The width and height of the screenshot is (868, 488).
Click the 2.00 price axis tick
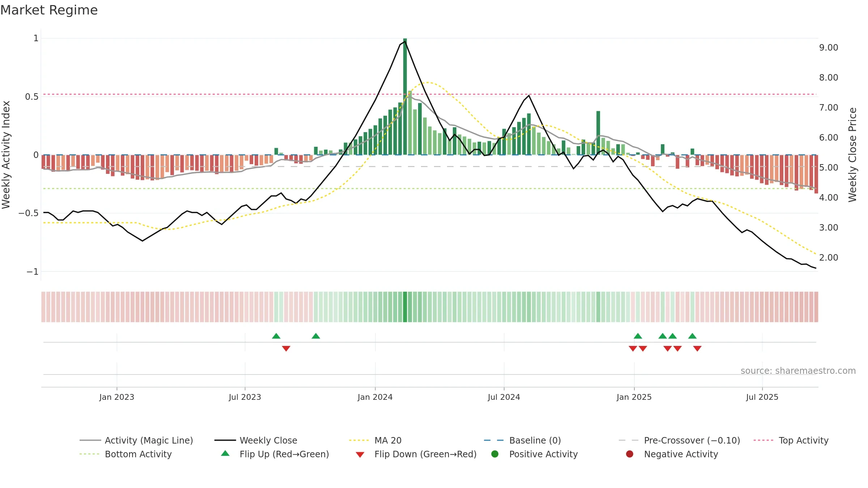click(829, 257)
